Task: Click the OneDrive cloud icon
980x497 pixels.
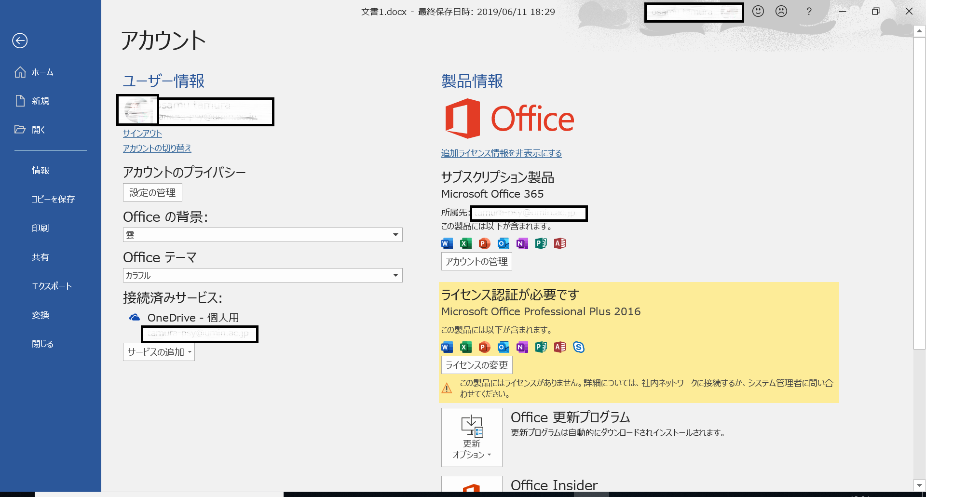Action: (135, 317)
